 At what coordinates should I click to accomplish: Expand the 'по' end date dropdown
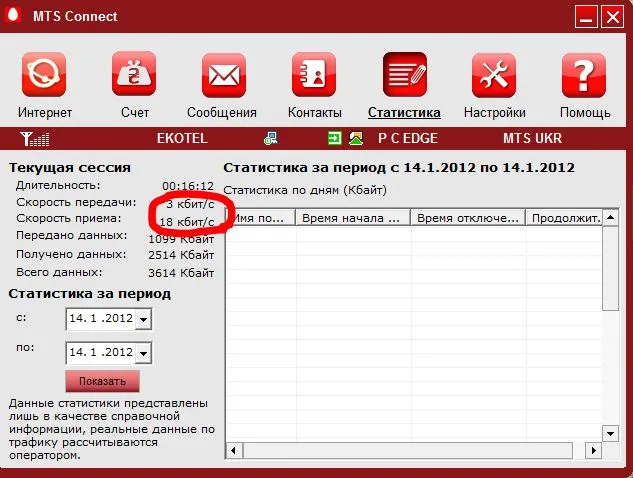tap(143, 353)
